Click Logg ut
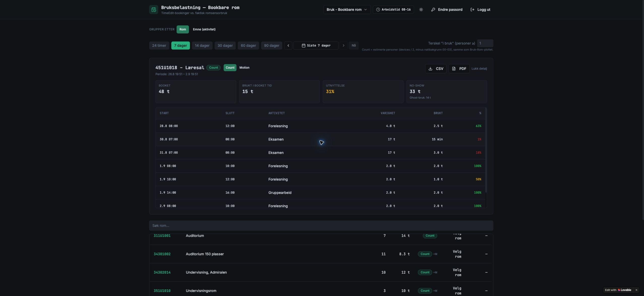644x296 pixels. (480, 10)
